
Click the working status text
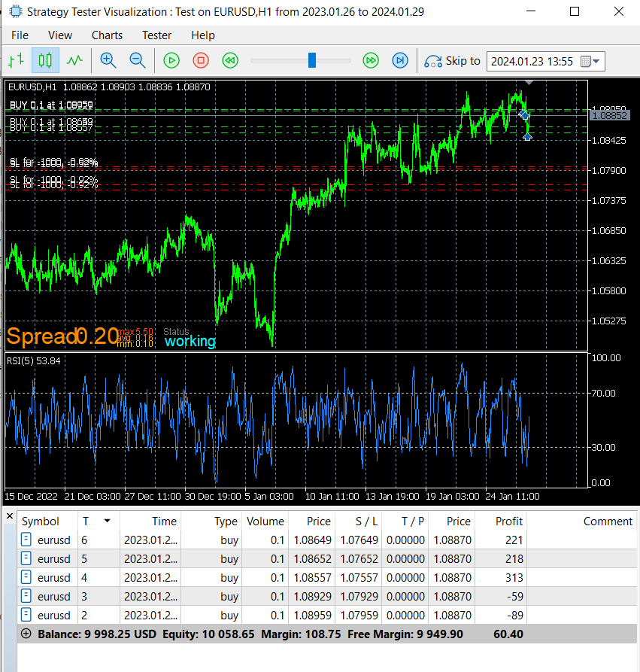tap(190, 341)
